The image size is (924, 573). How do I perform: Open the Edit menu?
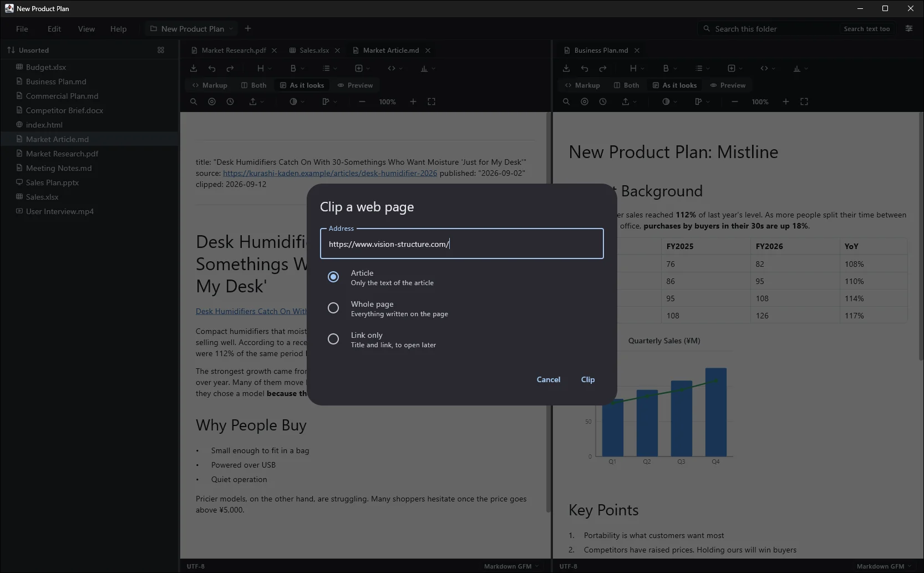54,29
